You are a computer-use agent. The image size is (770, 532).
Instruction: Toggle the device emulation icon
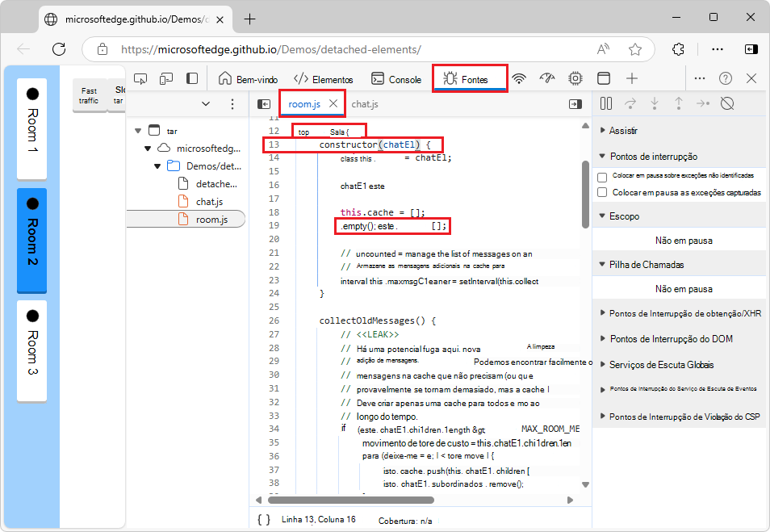coord(166,78)
